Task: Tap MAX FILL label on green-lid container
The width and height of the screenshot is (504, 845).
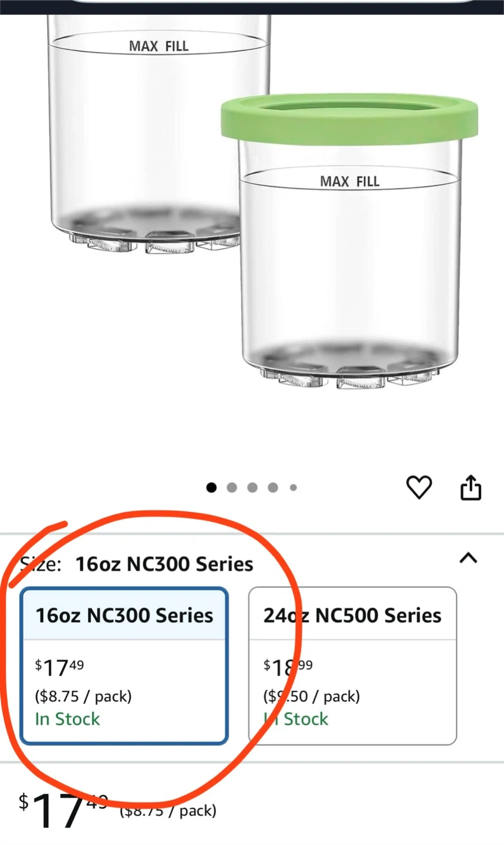Action: tap(350, 181)
